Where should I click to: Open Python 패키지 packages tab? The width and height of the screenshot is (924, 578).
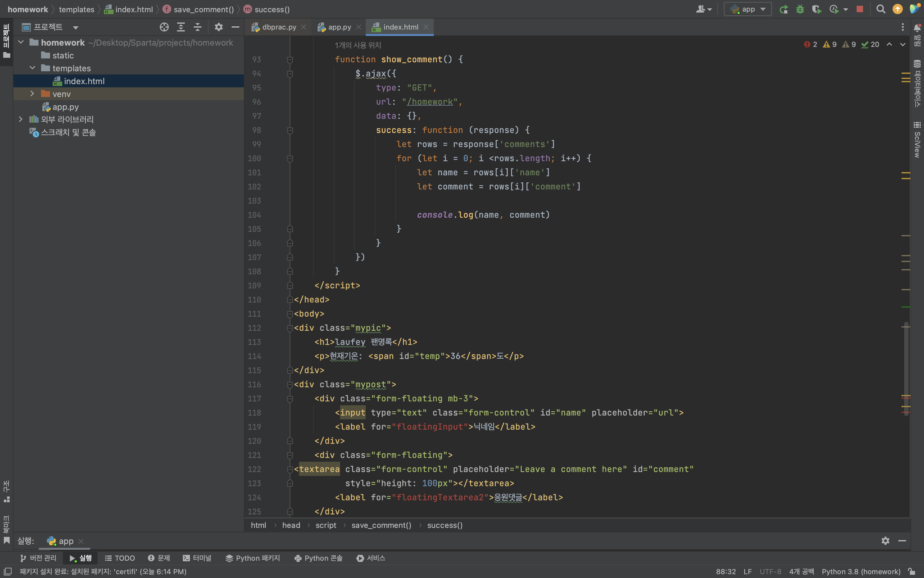pos(252,558)
